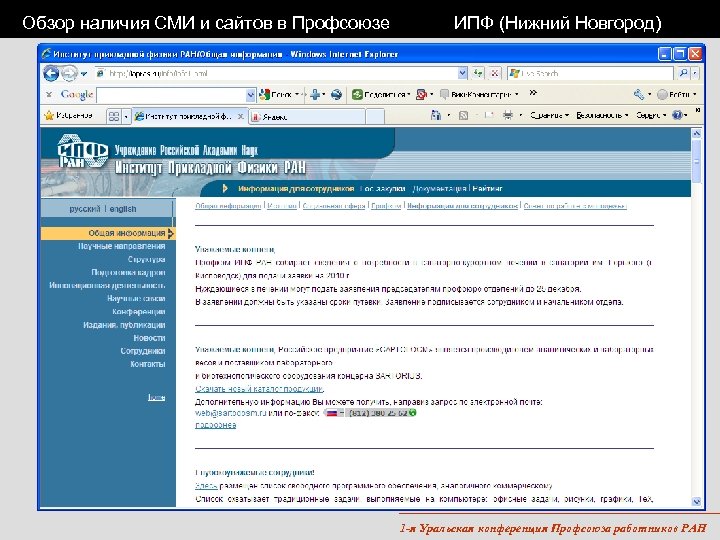Click the подробнее link
The image size is (720, 540).
(215, 425)
